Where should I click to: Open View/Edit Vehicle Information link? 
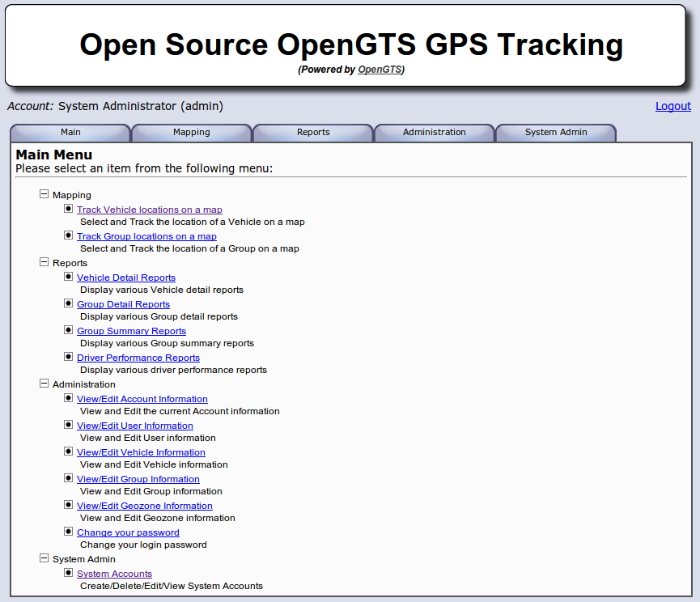click(141, 452)
